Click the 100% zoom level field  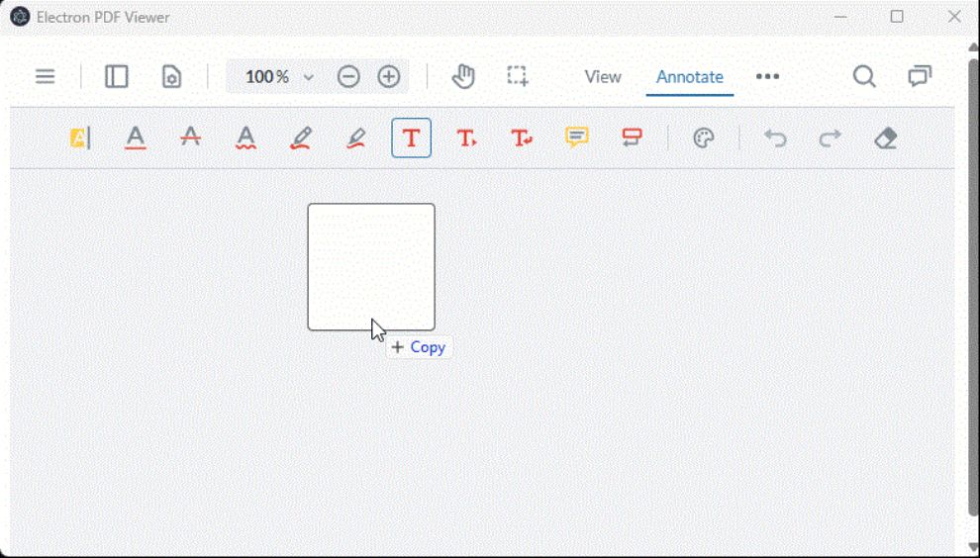267,77
